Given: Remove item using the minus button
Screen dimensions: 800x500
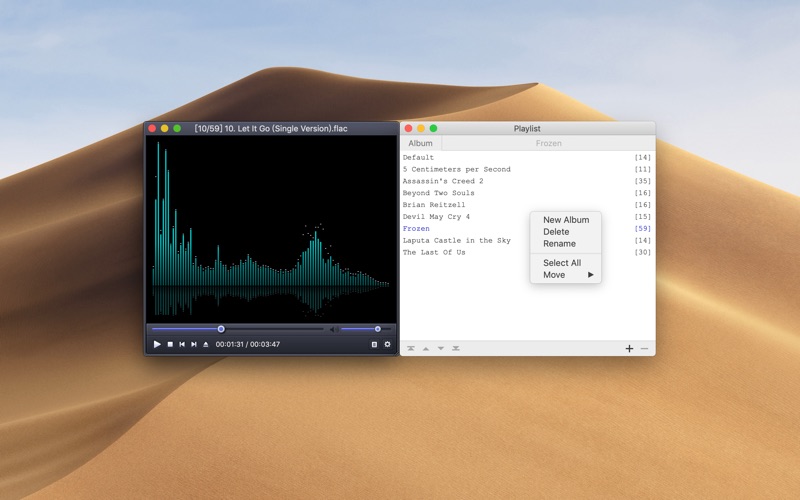Looking at the screenshot, I should click(x=644, y=349).
